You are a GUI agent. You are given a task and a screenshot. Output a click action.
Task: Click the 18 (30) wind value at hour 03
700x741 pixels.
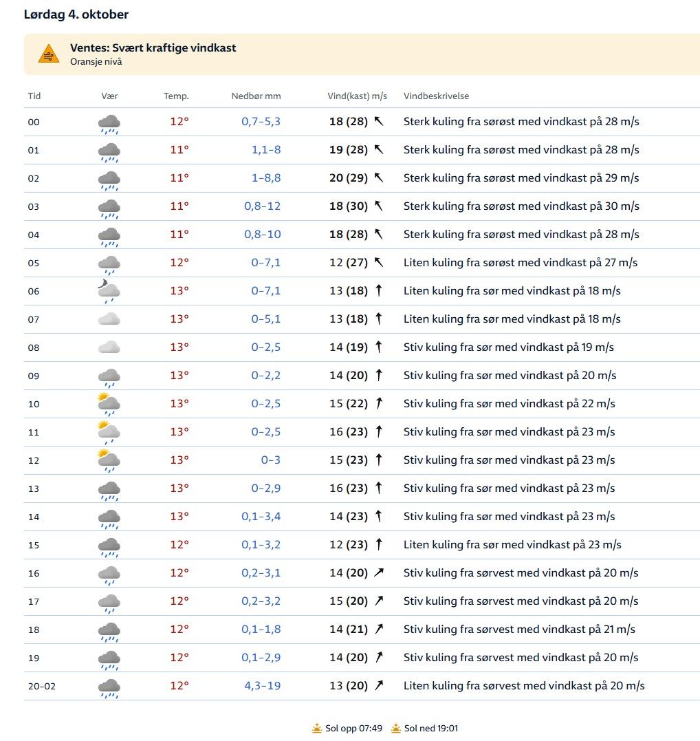pyautogui.click(x=348, y=206)
